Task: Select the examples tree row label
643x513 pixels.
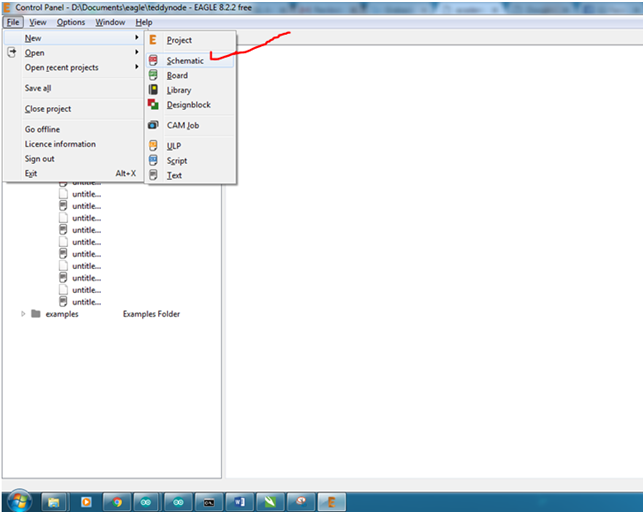Action: tap(62, 314)
